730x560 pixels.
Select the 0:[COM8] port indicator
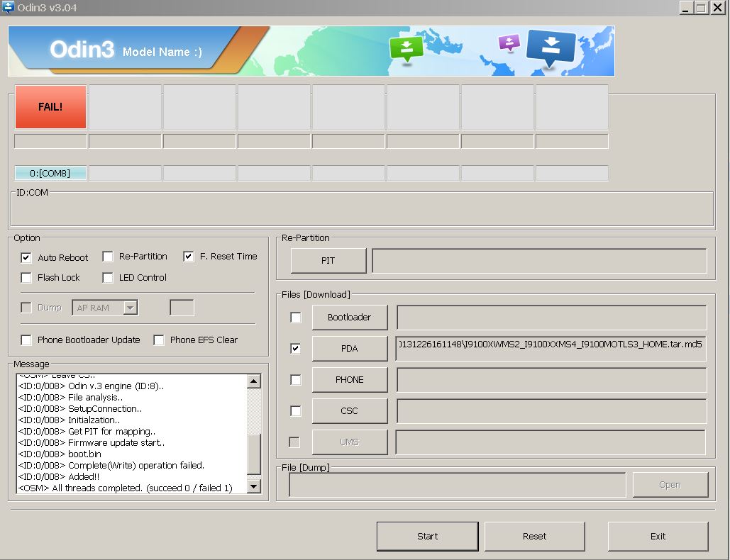(x=50, y=173)
